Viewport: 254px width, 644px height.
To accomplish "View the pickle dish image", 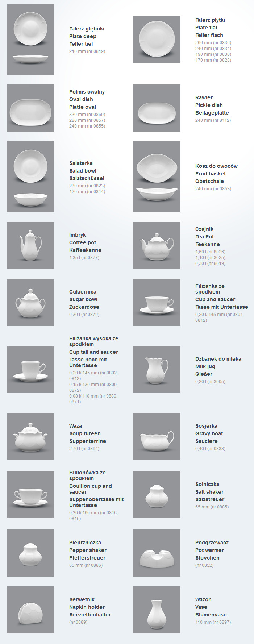I will coord(157,108).
